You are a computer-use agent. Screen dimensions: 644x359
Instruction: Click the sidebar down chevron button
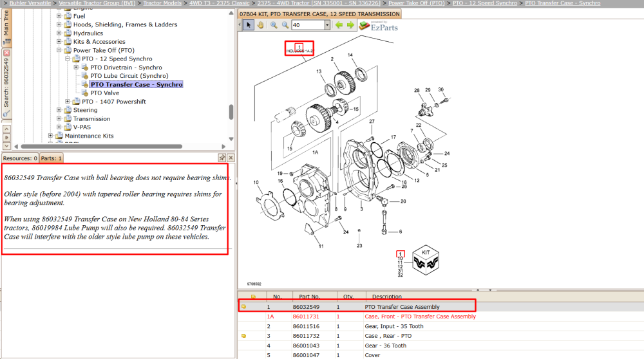(6, 145)
